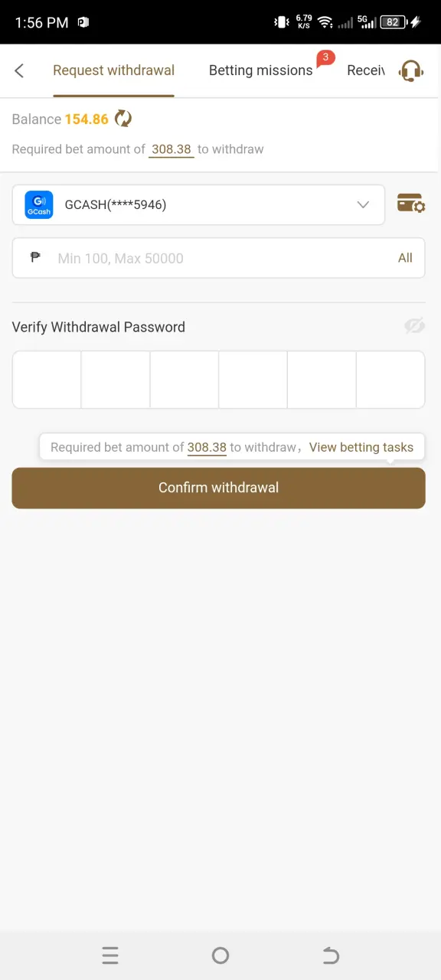Select the Request withdrawal tab
441x980 pixels.
(114, 70)
